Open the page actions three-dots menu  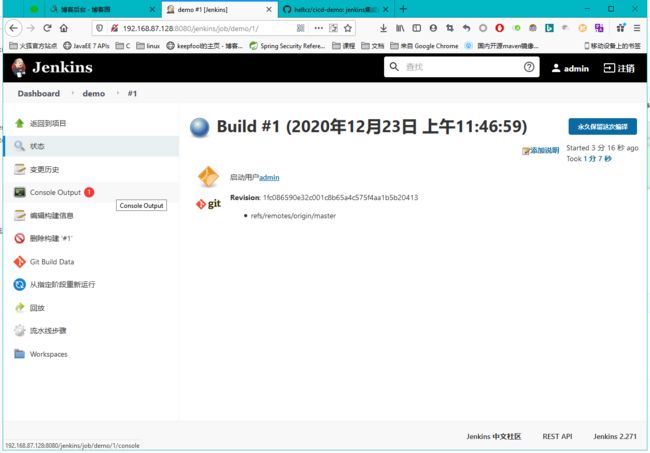coord(318,28)
